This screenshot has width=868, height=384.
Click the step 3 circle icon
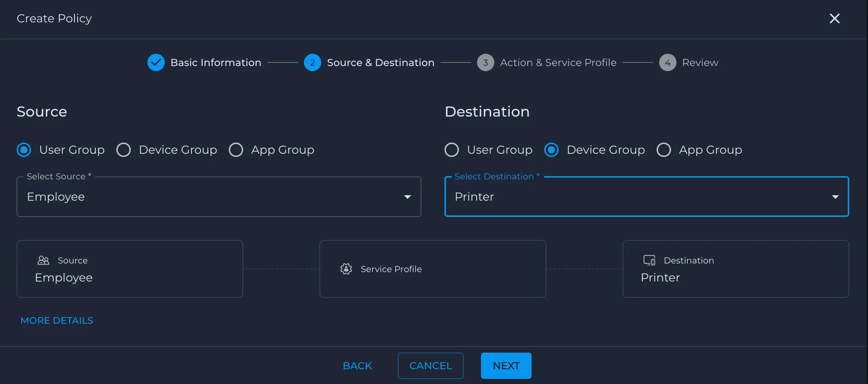(486, 62)
